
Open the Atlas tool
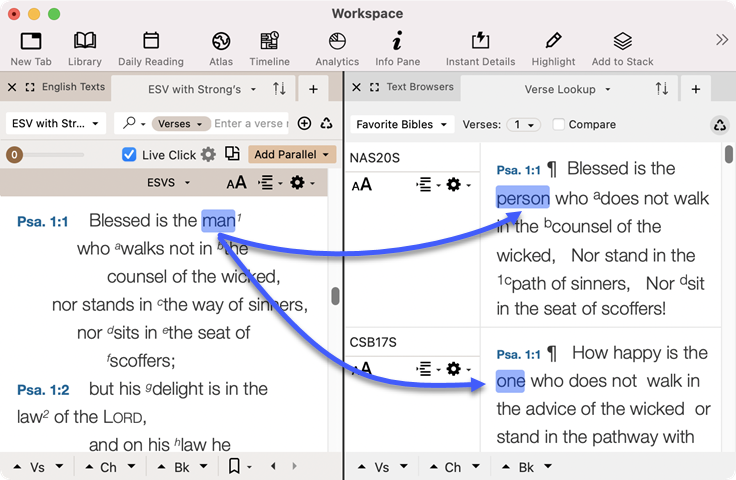click(x=221, y=47)
